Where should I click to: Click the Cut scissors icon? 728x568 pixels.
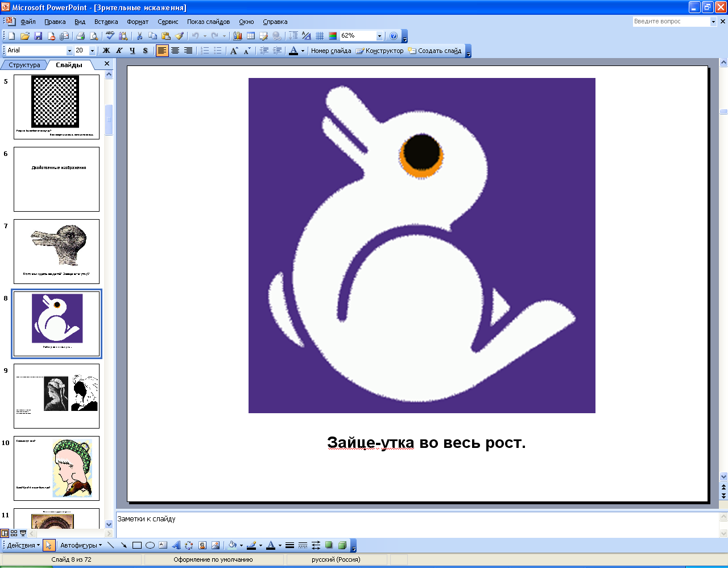click(139, 36)
